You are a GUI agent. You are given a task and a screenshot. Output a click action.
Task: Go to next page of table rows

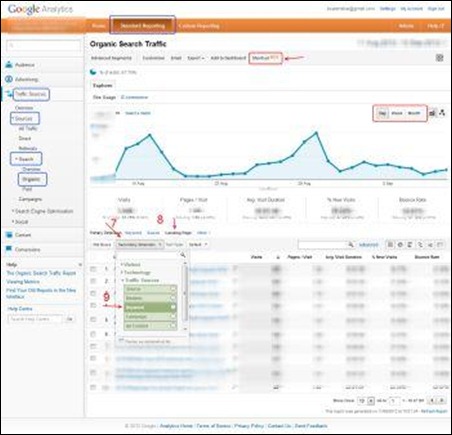point(442,400)
